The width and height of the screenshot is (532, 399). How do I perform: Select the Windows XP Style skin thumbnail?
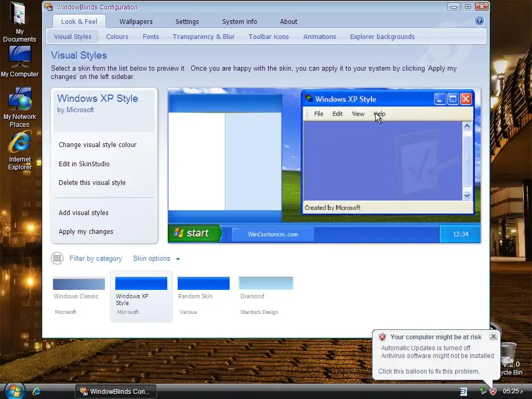point(141,296)
